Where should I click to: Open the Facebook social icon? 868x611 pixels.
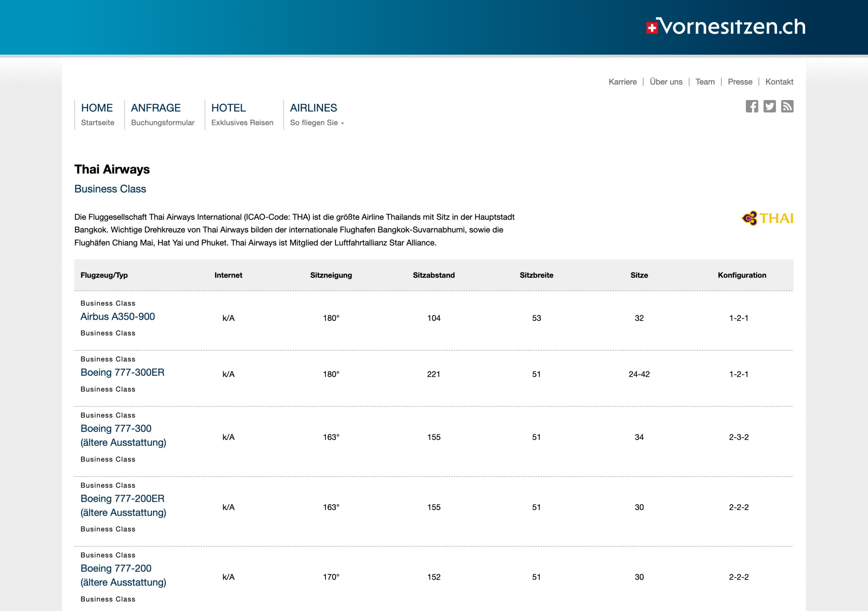752,106
